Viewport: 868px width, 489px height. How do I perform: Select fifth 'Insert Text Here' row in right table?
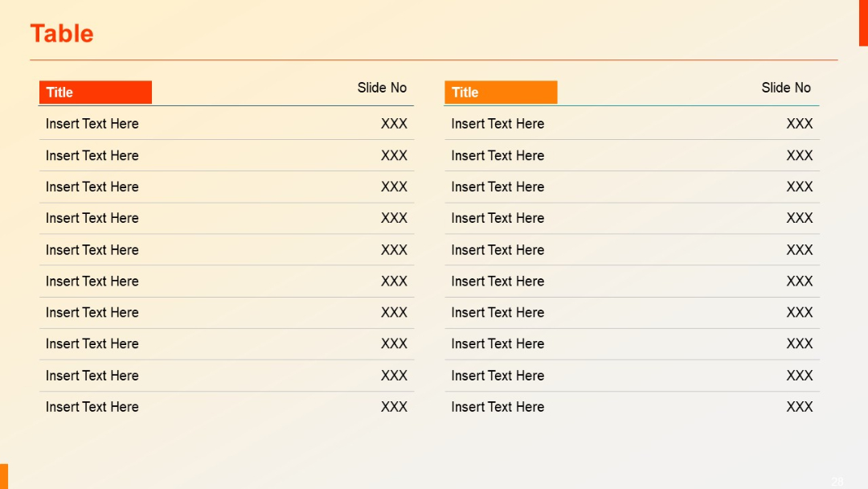tap(632, 250)
